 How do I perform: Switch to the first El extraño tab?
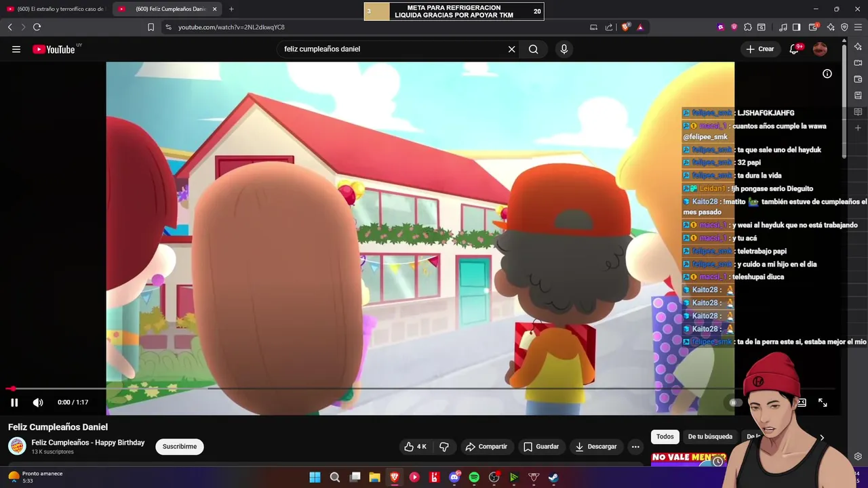click(56, 9)
